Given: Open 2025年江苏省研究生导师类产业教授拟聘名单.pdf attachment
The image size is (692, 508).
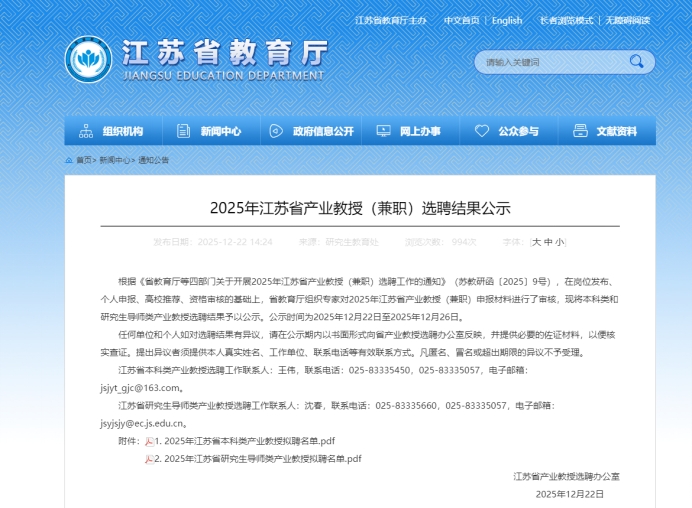Looking at the screenshot, I should tap(262, 459).
